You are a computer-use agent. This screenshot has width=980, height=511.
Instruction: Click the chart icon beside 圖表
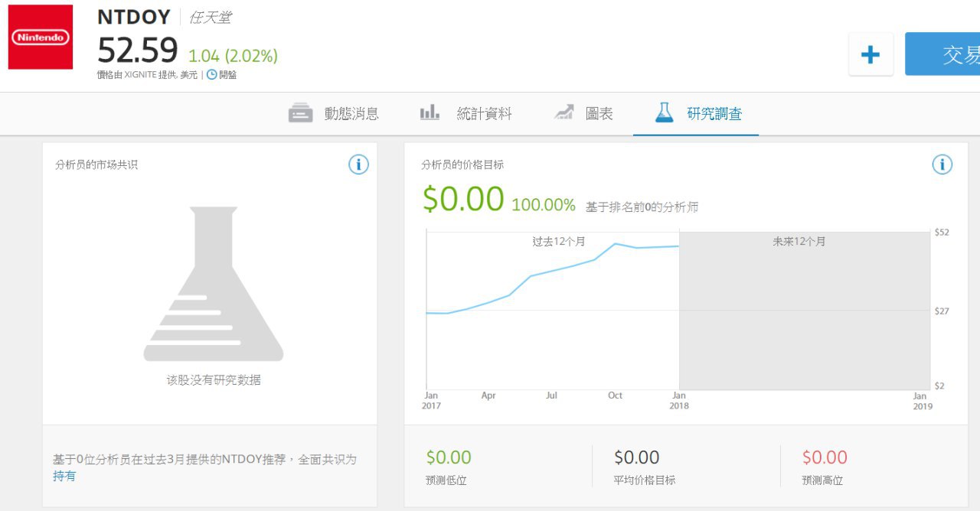[564, 112]
